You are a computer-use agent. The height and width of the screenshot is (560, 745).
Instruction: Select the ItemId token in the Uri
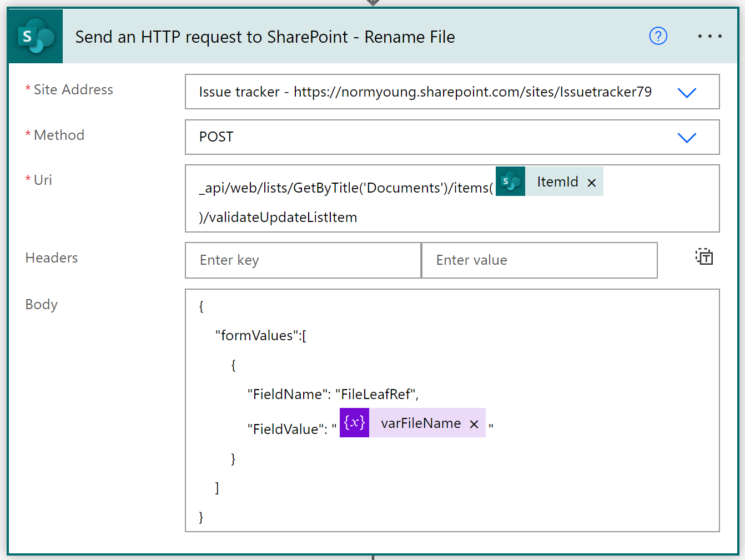click(557, 181)
